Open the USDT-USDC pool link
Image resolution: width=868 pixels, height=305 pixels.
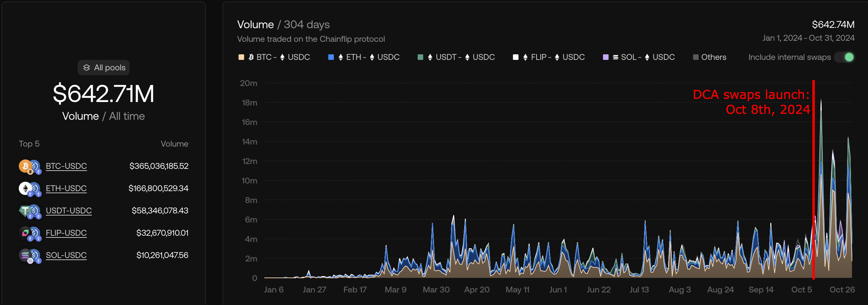tap(69, 211)
